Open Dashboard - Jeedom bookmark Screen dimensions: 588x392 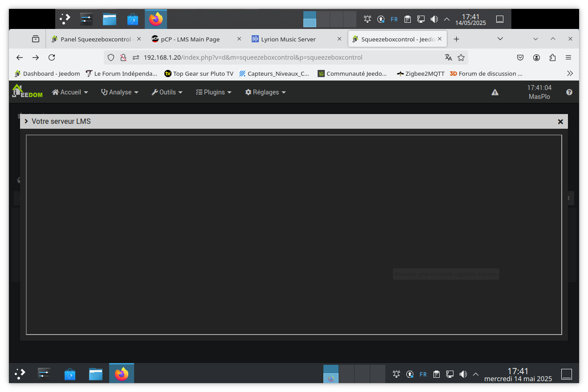[47, 73]
